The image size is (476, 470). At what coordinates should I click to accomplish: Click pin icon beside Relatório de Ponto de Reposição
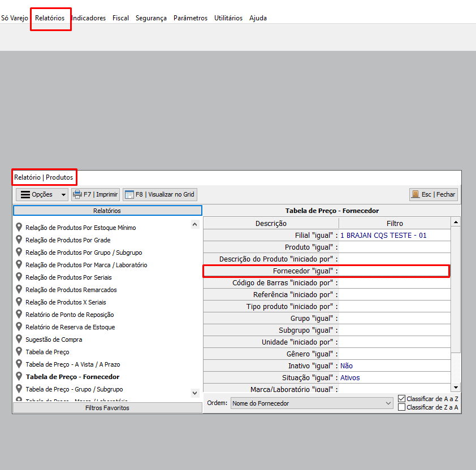pos(19,315)
